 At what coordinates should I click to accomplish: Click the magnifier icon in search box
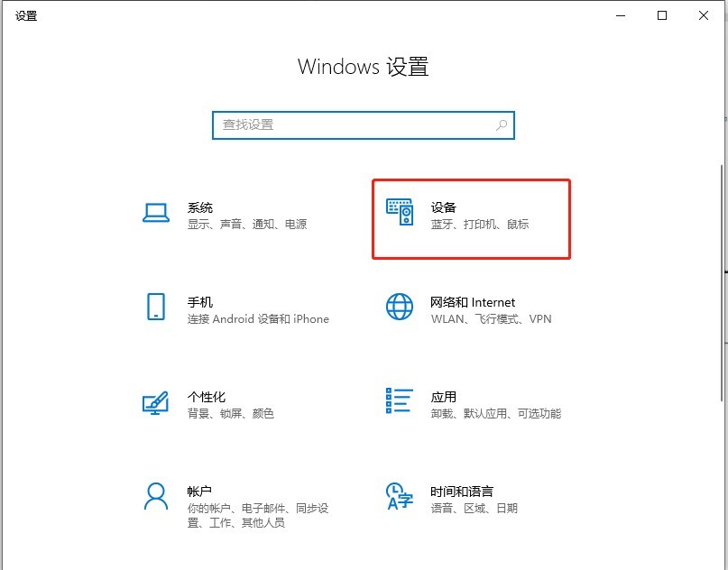click(502, 124)
